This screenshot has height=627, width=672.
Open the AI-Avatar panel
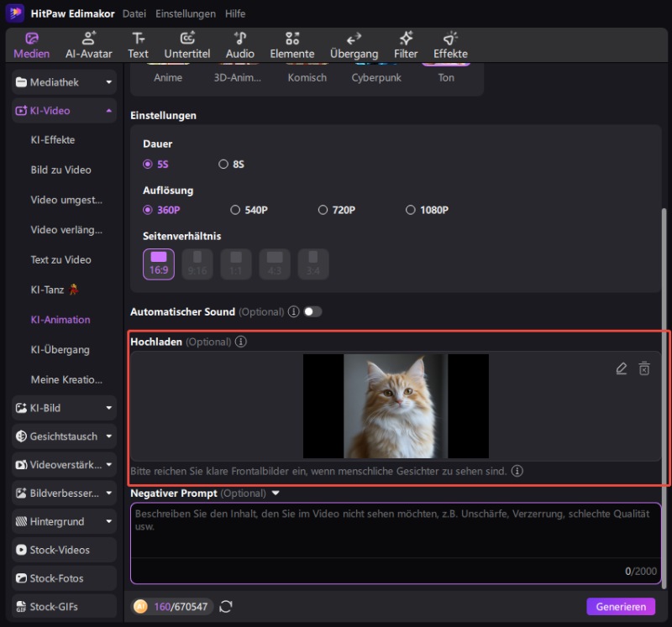89,44
